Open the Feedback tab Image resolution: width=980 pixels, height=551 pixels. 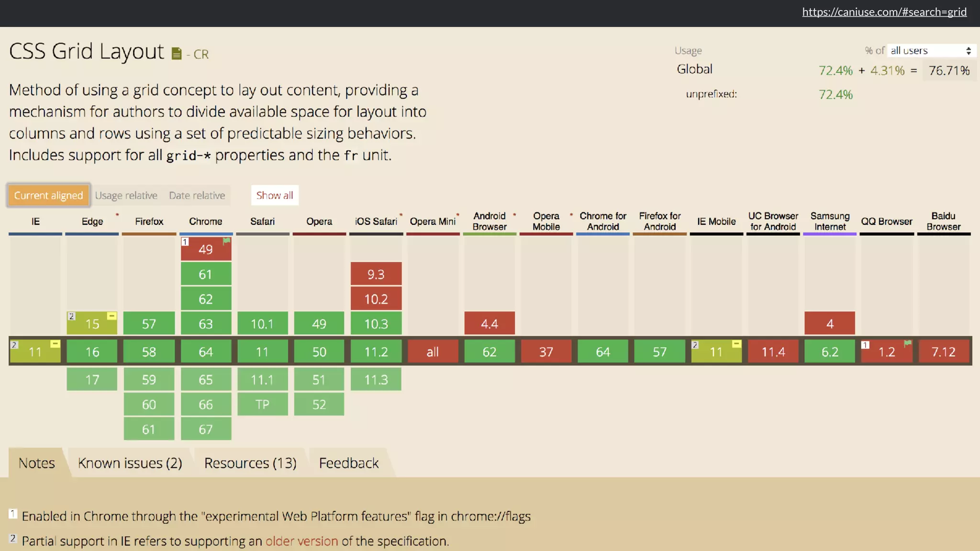coord(349,463)
